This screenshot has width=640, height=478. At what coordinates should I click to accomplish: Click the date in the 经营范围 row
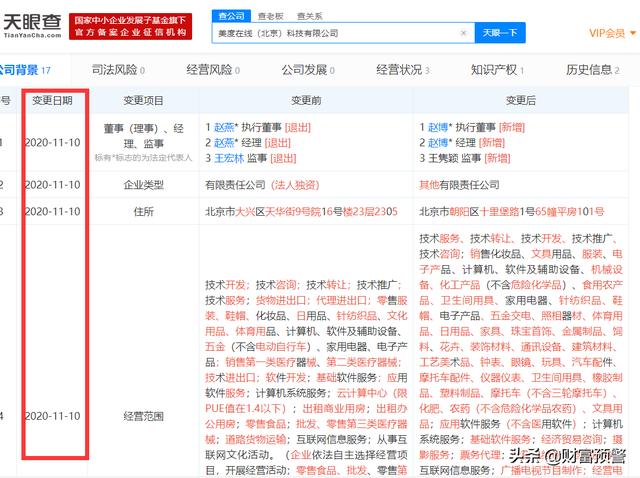coord(53,416)
